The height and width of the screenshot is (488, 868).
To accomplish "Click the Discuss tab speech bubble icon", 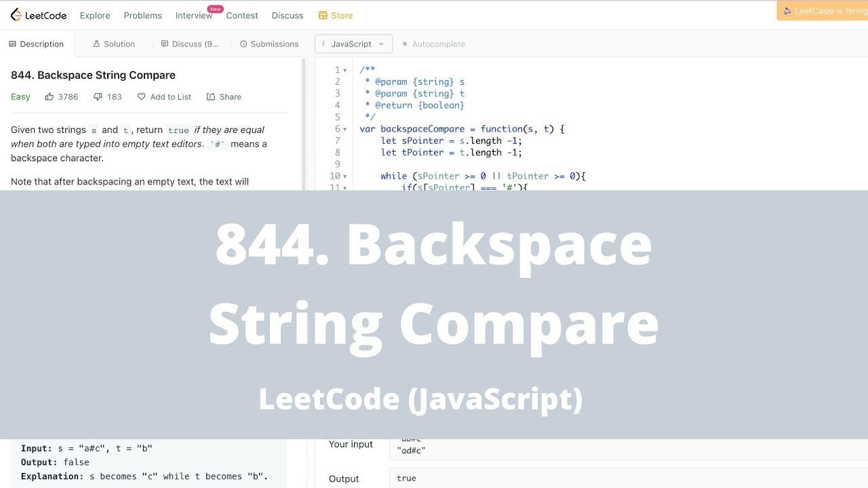I will pyautogui.click(x=165, y=44).
